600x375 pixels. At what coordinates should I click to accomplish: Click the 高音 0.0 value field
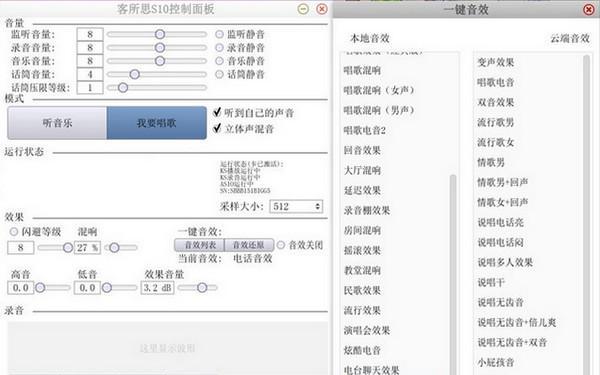coord(21,288)
